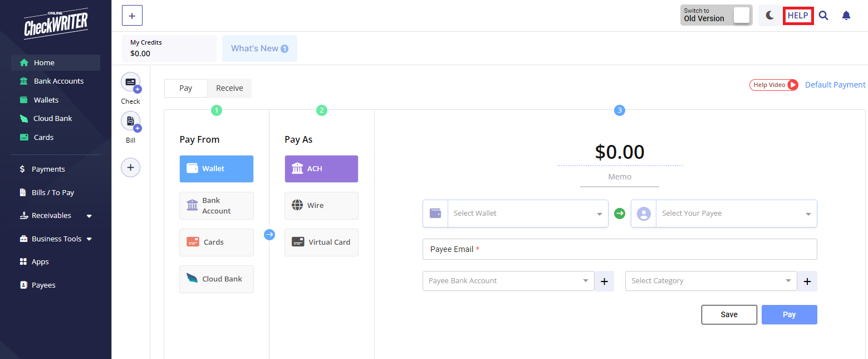
Task: Switch to the Receive tab
Action: [230, 88]
